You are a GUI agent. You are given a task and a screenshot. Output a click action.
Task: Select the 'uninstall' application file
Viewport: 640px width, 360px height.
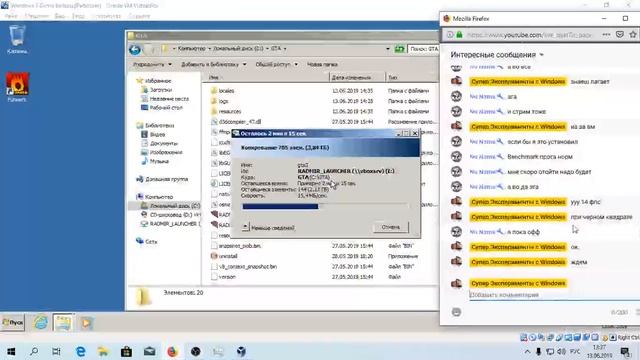(224, 256)
